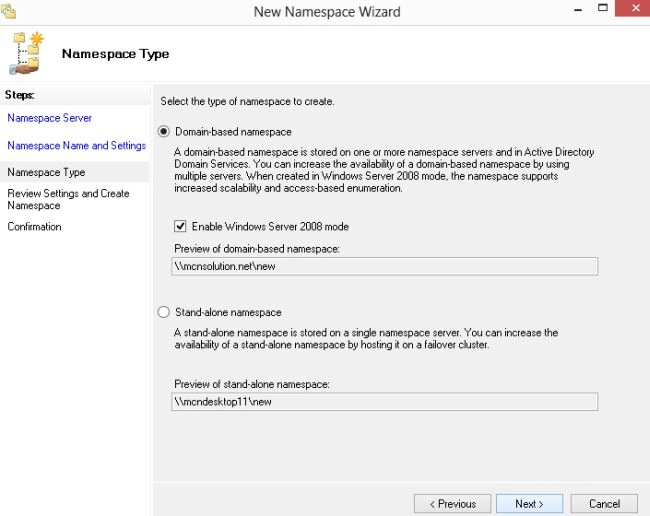Select Domain-based namespace radio button
The image size is (650, 516).
tap(164, 132)
